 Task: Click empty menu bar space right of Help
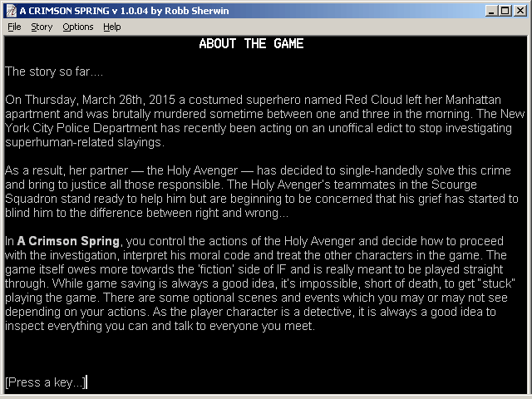[x=332, y=27]
